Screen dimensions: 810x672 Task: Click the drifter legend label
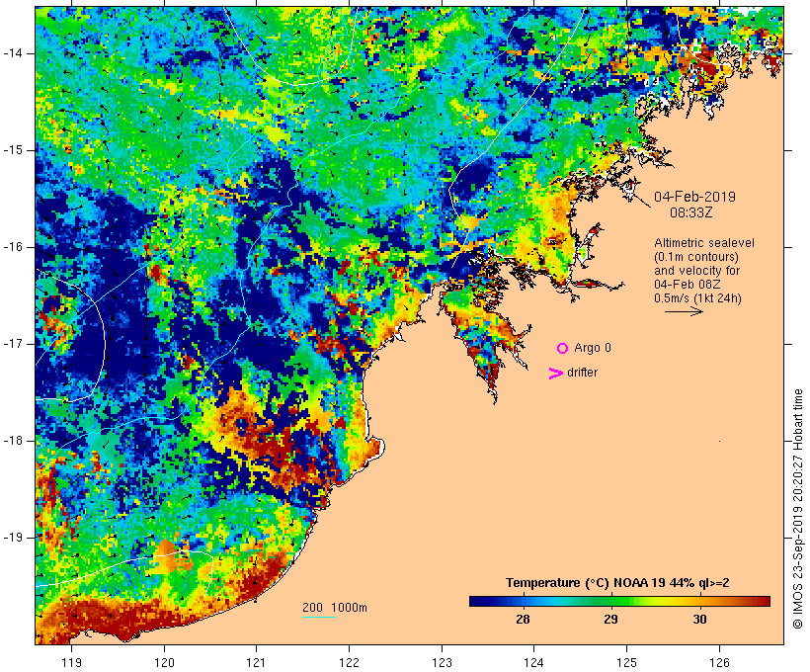point(582,373)
